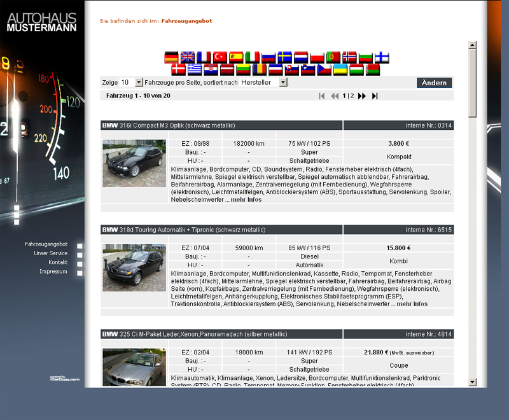The width and height of the screenshot is (509, 420).
Task: Jump to first page of vehicles
Action: [x=322, y=95]
